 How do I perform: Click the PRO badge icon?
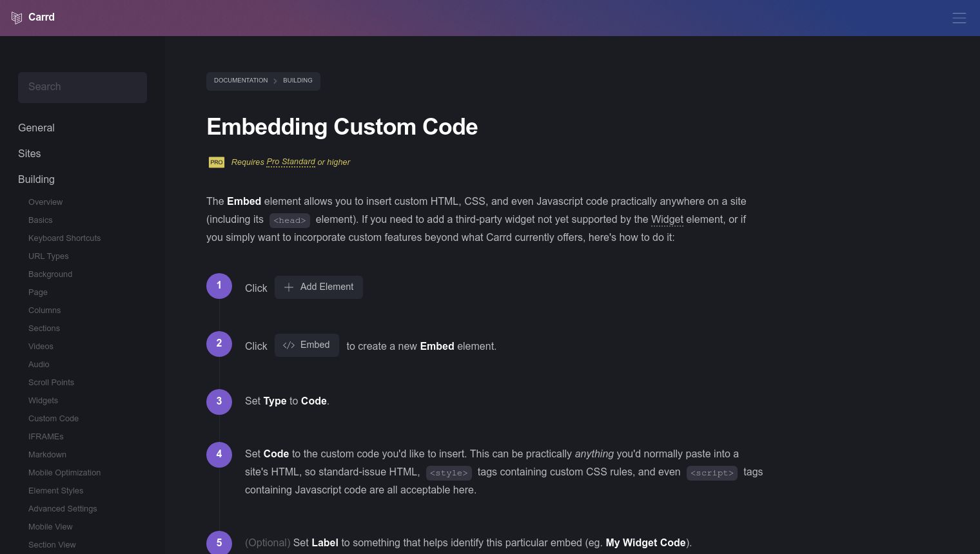216,162
